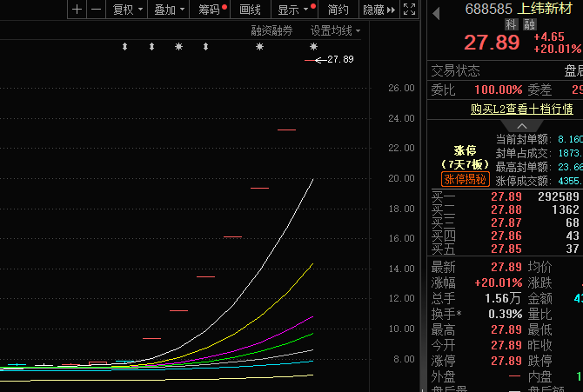Screen dimensions: 583x392
Task: Click the gear icon in top toolbar
Action: pyautogui.click(x=409, y=10)
